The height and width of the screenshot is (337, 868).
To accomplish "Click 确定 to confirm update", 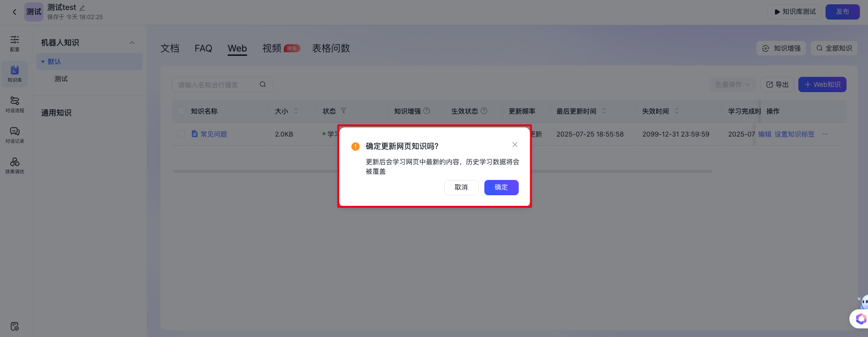I will [501, 187].
